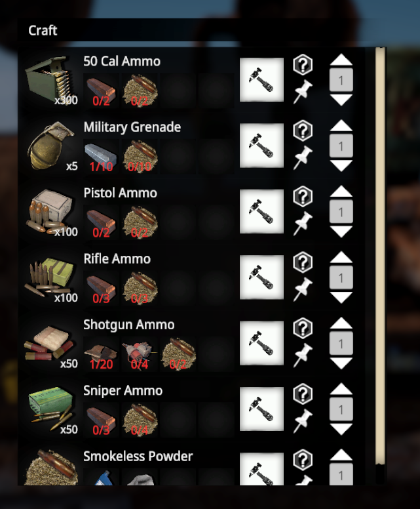The image size is (420, 509).
Task: Select the Smokeless Powder recipe name
Action: (138, 457)
